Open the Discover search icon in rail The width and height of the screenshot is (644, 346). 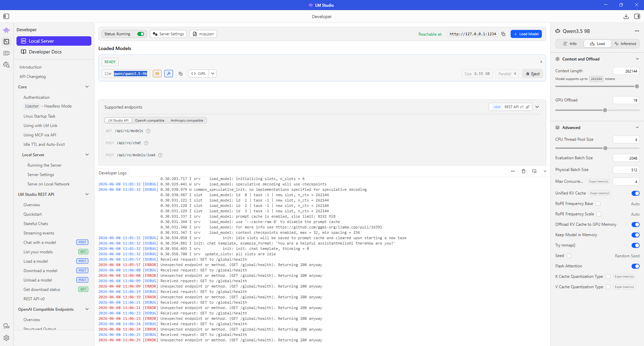6,64
